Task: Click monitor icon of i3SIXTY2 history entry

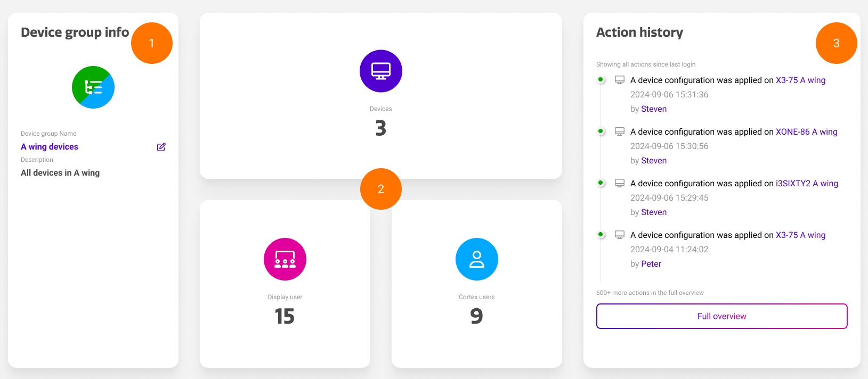Action: point(620,183)
